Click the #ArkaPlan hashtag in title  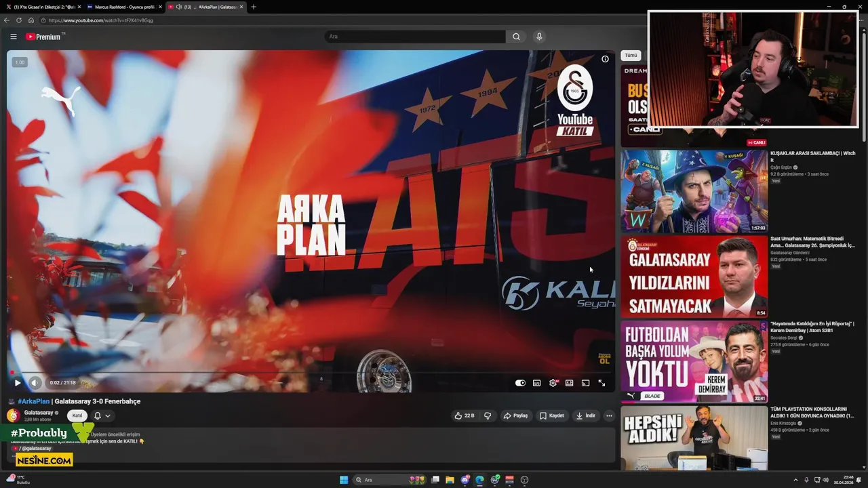point(34,401)
